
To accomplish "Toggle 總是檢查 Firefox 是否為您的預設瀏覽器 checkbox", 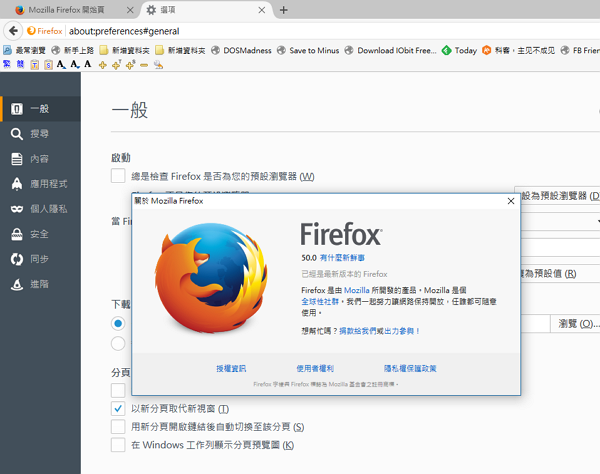I will tap(118, 176).
